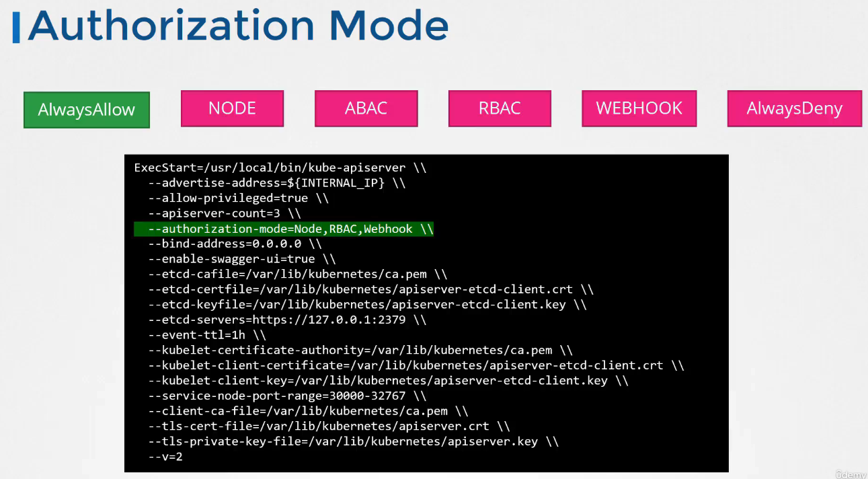
Task: Select the --kubelet-client-key line
Action: (x=389, y=381)
